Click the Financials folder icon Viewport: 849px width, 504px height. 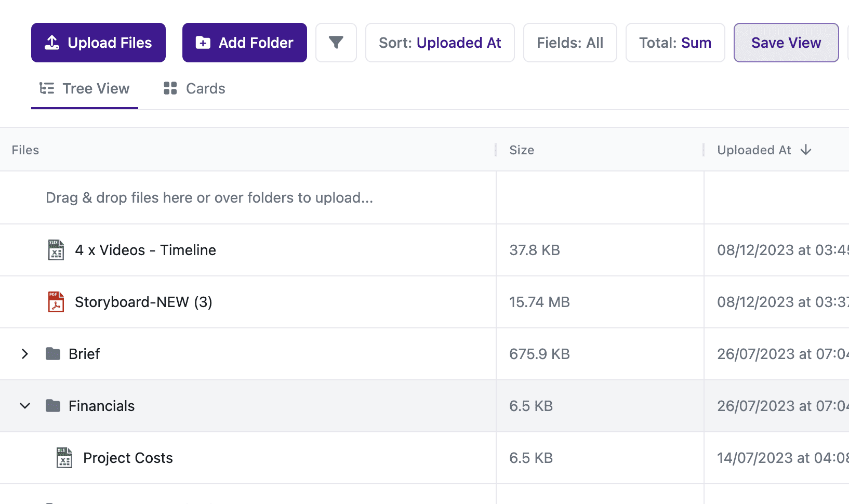pyautogui.click(x=53, y=406)
